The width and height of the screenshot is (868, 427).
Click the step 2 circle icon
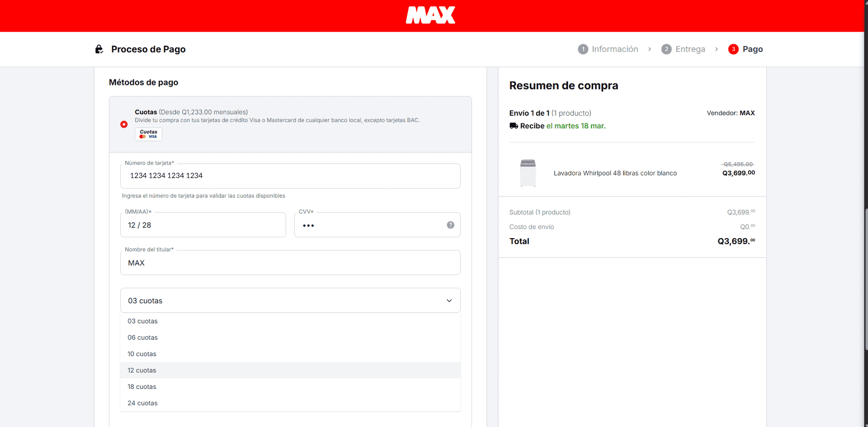pyautogui.click(x=666, y=49)
